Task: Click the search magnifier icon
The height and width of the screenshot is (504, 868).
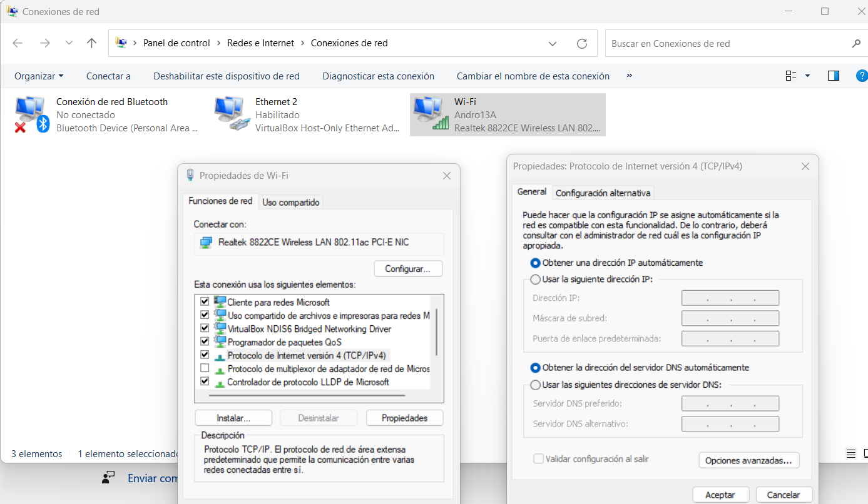Action: (x=856, y=44)
